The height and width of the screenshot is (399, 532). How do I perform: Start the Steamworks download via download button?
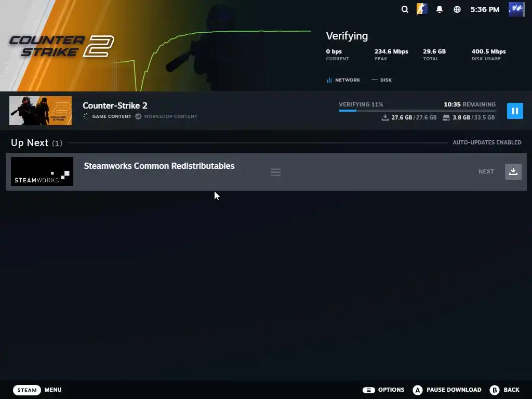coord(513,171)
